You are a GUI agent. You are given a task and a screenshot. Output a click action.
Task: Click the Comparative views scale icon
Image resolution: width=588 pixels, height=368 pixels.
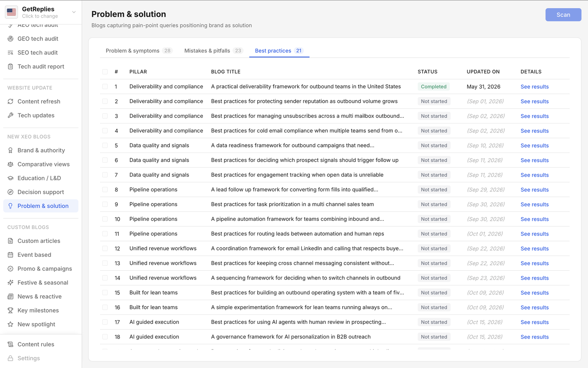coord(11,164)
